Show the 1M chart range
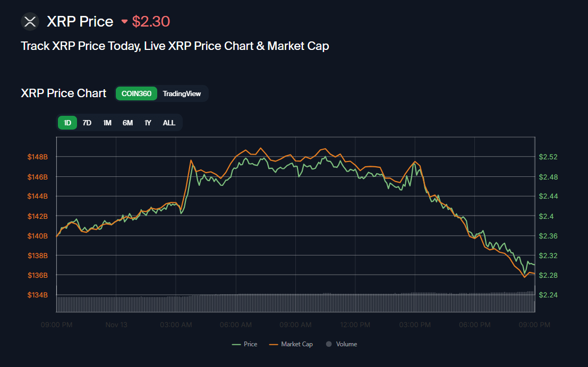 (107, 123)
